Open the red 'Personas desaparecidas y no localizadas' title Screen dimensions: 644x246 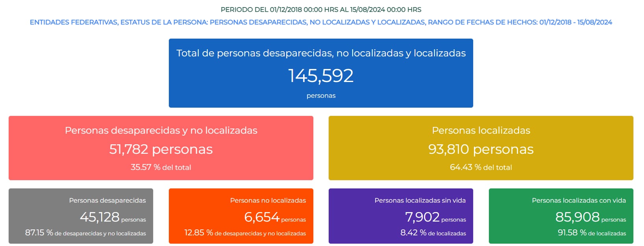(x=161, y=130)
